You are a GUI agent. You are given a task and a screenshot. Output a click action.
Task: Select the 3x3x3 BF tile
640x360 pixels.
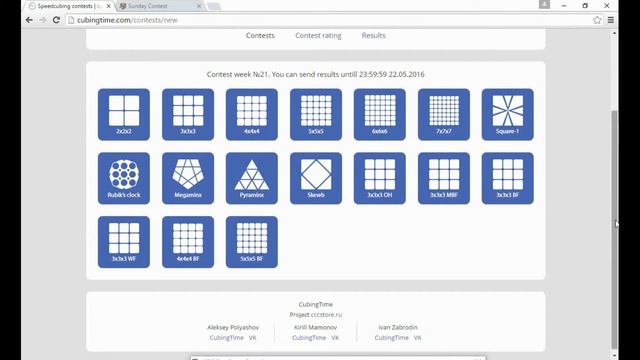[508, 178]
